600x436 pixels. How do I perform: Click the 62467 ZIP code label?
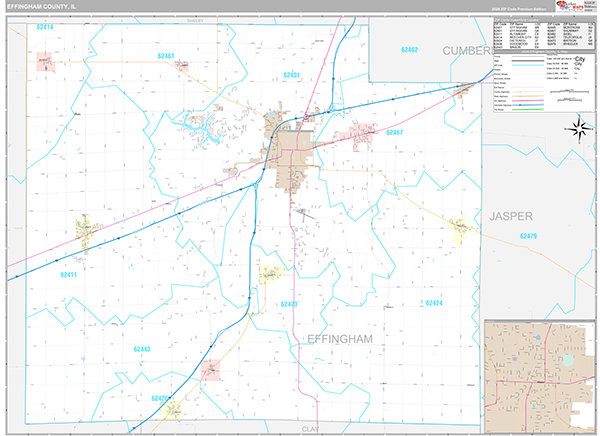pos(393,132)
